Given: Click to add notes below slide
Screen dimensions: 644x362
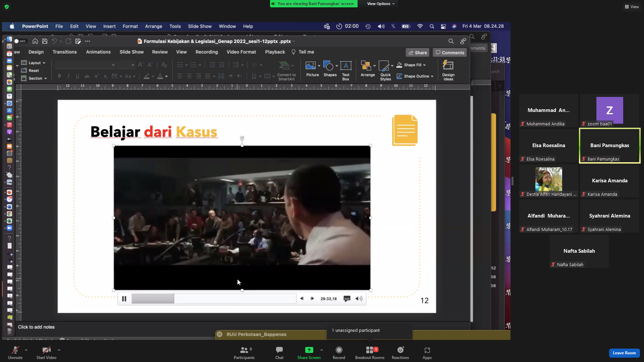Looking at the screenshot, I should tap(36, 327).
